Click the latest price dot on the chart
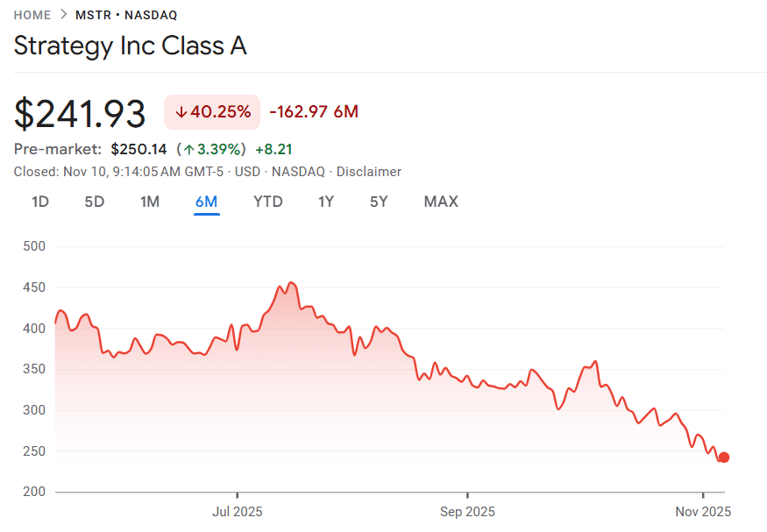This screenshot has height=532, width=767. [x=724, y=457]
